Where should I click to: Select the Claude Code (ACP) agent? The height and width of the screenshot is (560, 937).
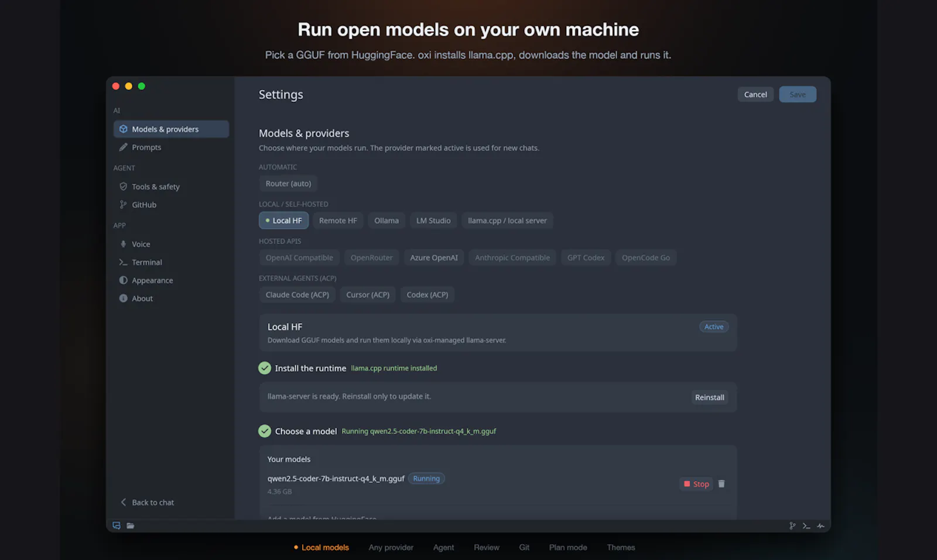[297, 295]
